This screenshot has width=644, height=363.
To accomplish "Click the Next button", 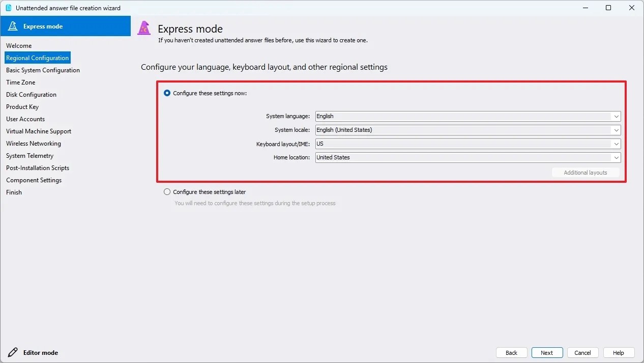I will click(547, 352).
